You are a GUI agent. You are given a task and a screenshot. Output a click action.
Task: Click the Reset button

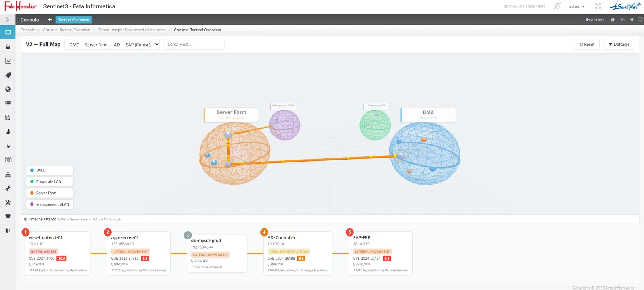point(587,45)
